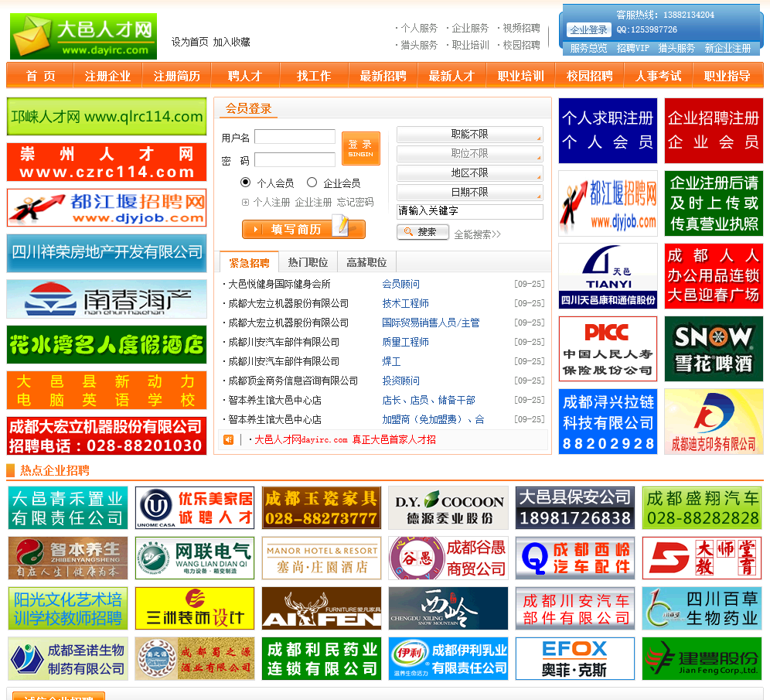This screenshot has width=770, height=700.
Task: Open the 成都伊利乳业 banner
Action: tap(448, 659)
